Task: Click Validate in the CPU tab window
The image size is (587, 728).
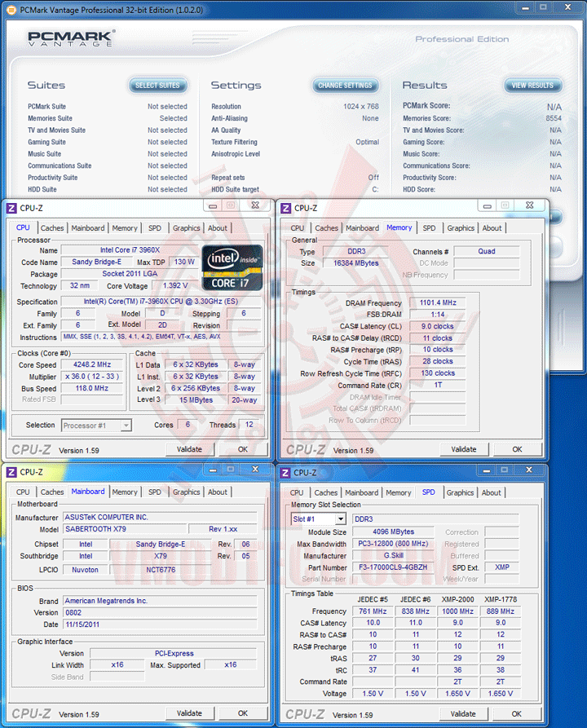Action: click(x=189, y=449)
